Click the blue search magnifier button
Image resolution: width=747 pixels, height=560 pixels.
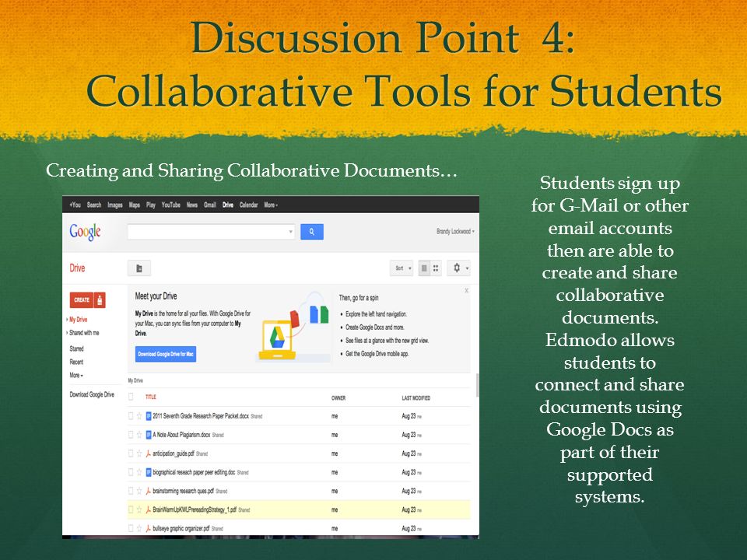[x=311, y=232]
